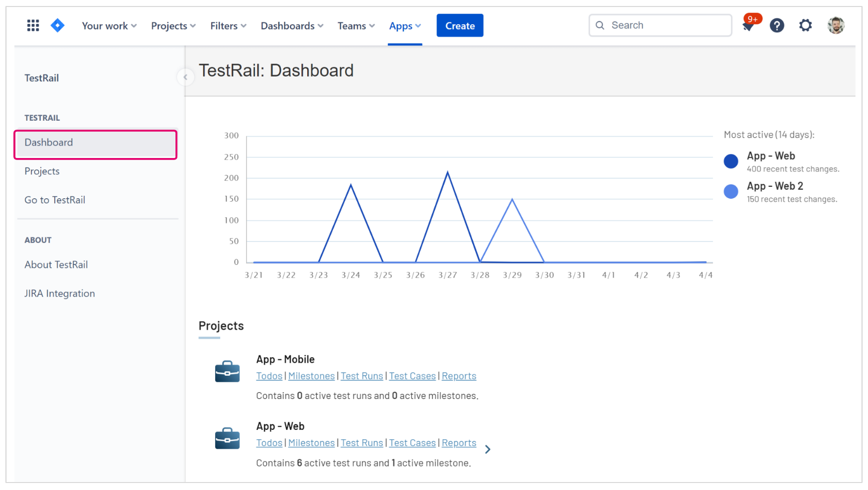Expand the Filters dropdown menu
The height and width of the screenshot is (490, 868).
[228, 26]
